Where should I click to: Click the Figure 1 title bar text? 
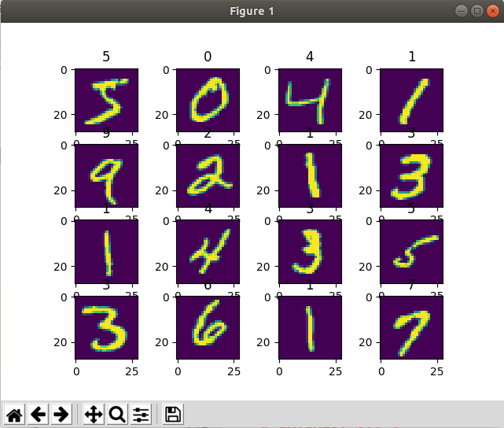252,11
